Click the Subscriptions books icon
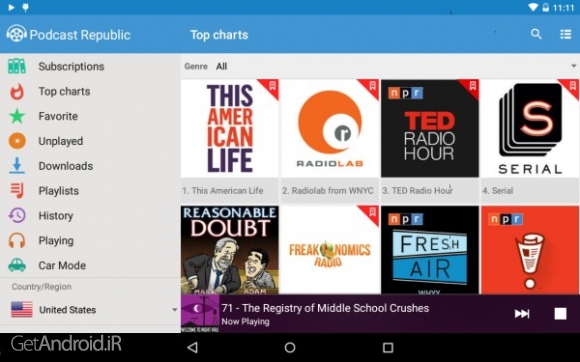 point(17,66)
